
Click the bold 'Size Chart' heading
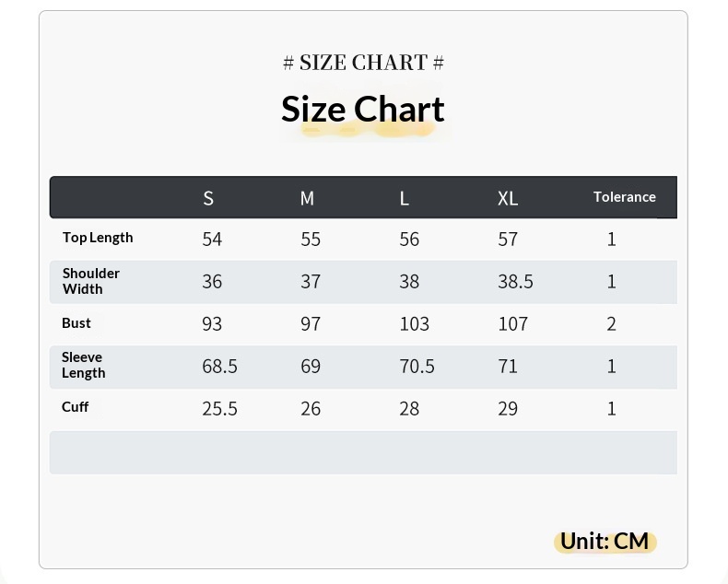click(x=363, y=109)
